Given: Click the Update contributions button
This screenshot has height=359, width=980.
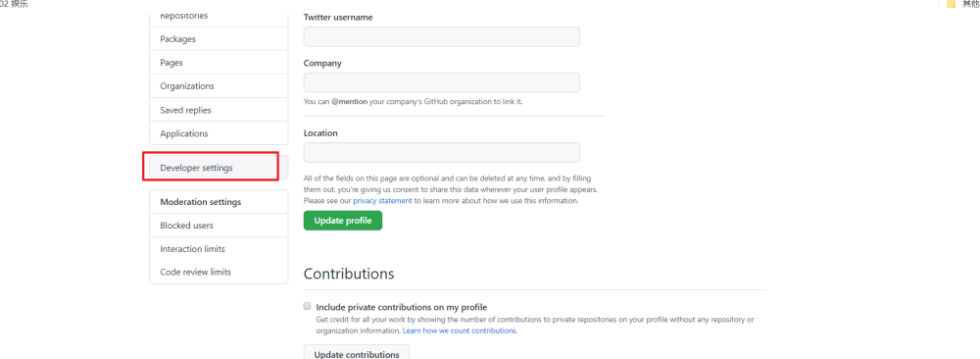Looking at the screenshot, I should [x=357, y=353].
